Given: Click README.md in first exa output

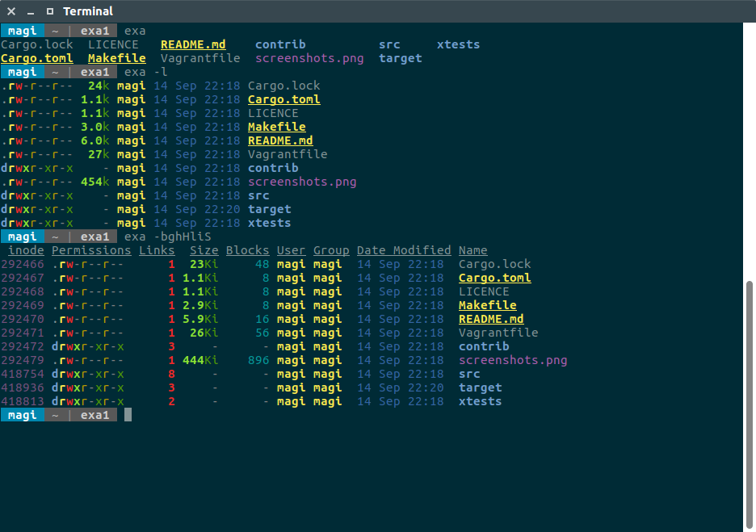Looking at the screenshot, I should [x=193, y=44].
